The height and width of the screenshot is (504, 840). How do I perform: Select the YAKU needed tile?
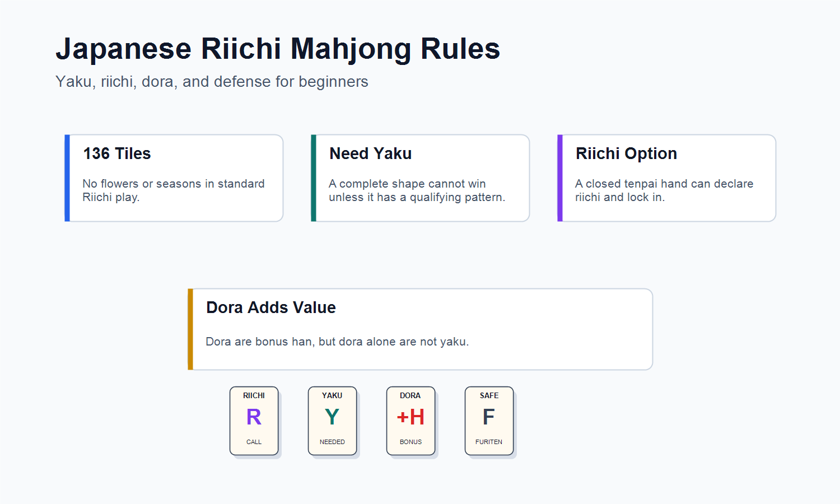coord(332,421)
